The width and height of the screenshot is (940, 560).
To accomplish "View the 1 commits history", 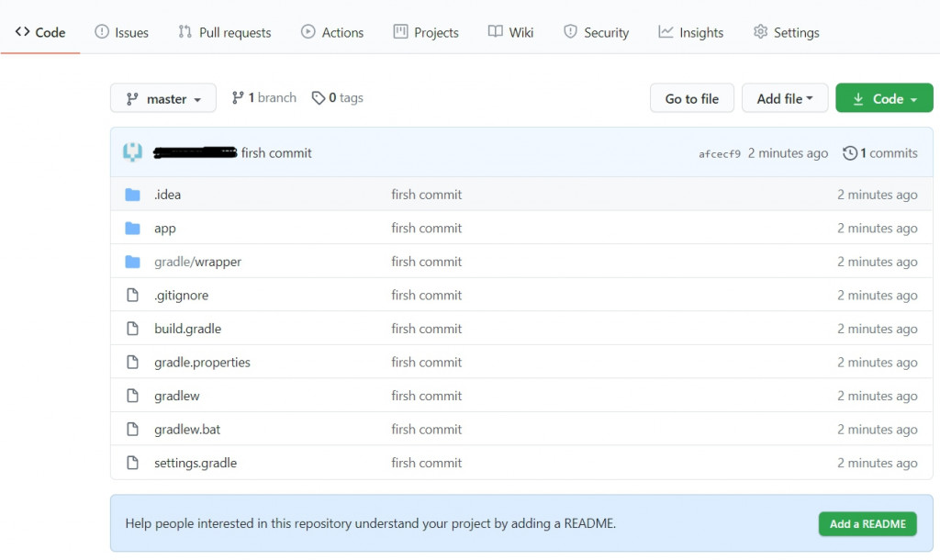I will (880, 153).
